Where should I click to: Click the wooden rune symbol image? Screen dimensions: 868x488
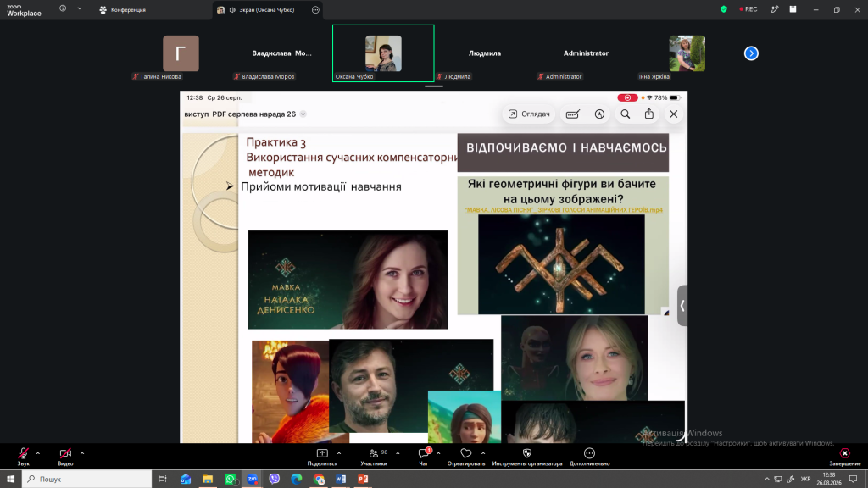click(x=561, y=264)
